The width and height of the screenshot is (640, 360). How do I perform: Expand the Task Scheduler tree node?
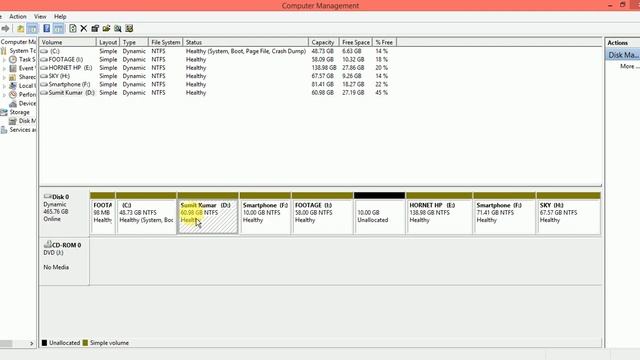(x=4, y=60)
